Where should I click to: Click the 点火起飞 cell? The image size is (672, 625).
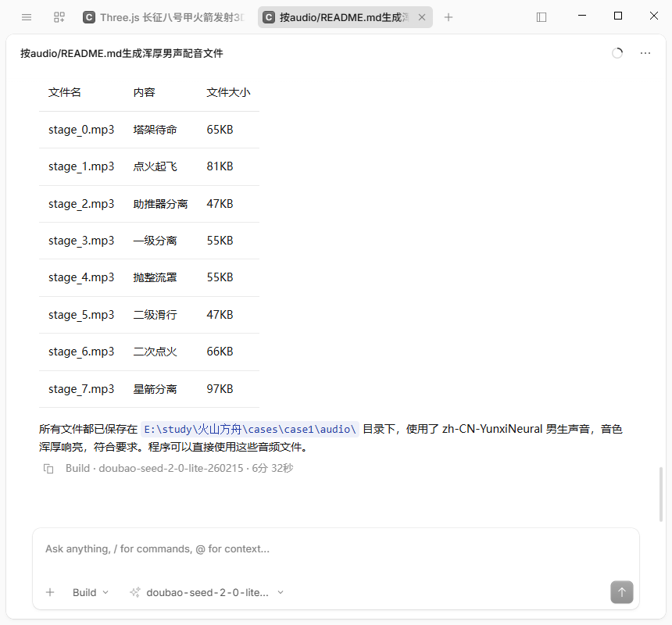tap(155, 166)
